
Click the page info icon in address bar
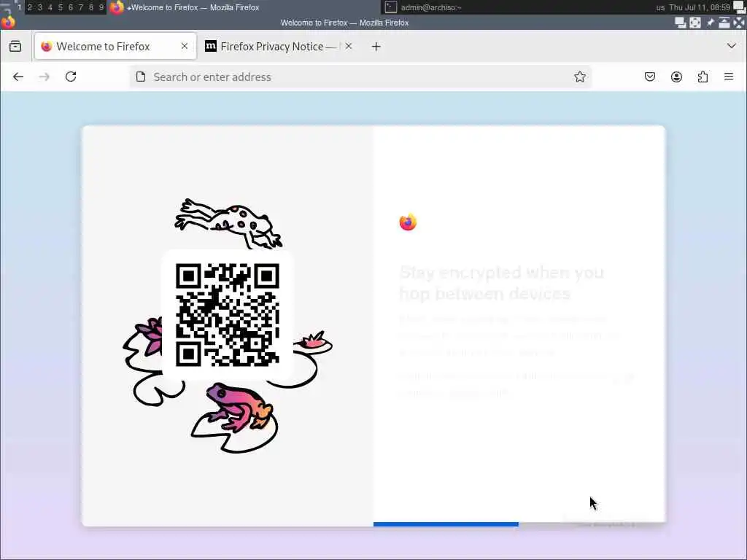[141, 77]
